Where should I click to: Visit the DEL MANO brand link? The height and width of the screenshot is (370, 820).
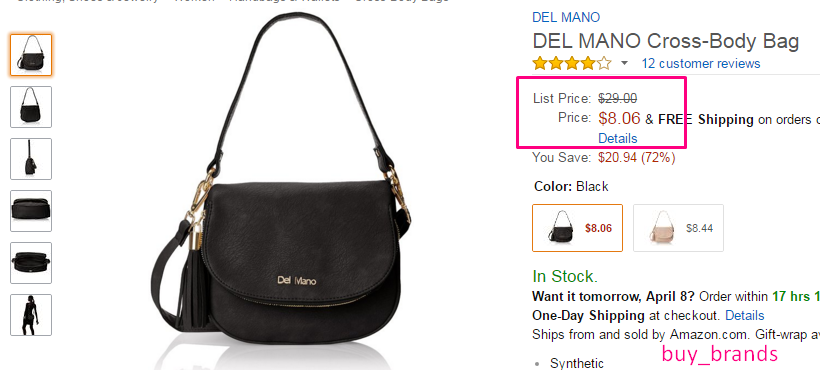pyautogui.click(x=566, y=17)
